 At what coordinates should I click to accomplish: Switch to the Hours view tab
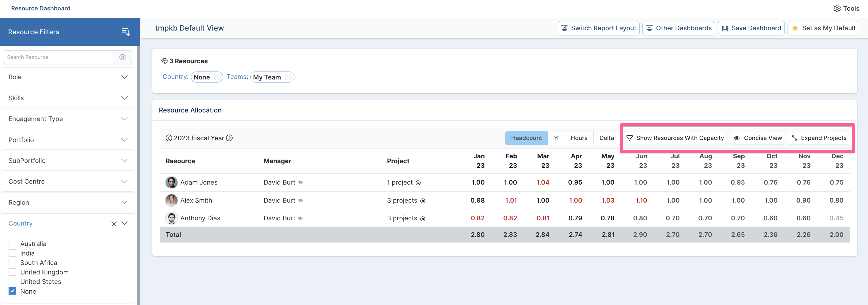click(578, 138)
